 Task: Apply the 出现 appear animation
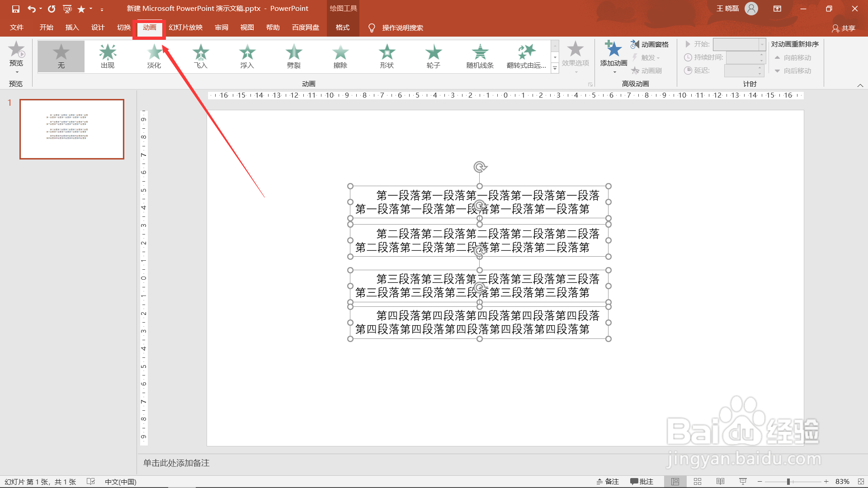[108, 56]
